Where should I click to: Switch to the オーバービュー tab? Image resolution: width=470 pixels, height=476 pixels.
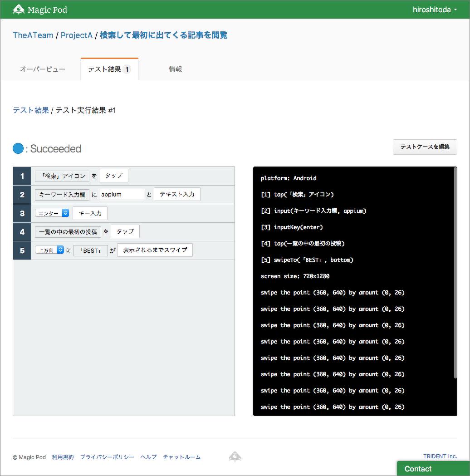pos(43,69)
